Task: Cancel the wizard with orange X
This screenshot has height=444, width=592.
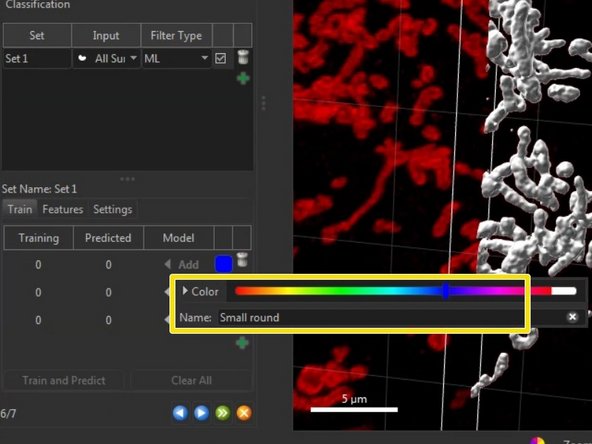Action: coord(244,413)
